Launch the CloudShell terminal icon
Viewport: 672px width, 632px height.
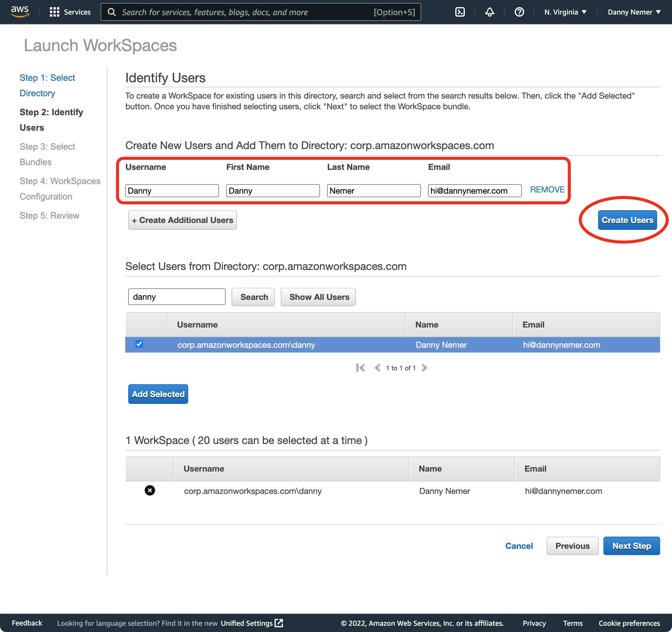click(x=460, y=12)
